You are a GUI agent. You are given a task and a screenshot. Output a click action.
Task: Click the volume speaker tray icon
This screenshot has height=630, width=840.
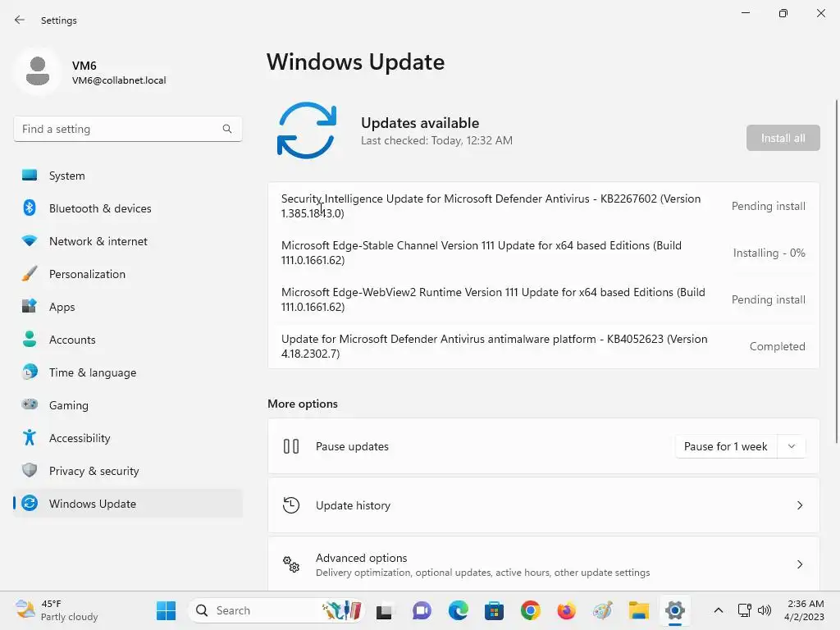pos(765,610)
